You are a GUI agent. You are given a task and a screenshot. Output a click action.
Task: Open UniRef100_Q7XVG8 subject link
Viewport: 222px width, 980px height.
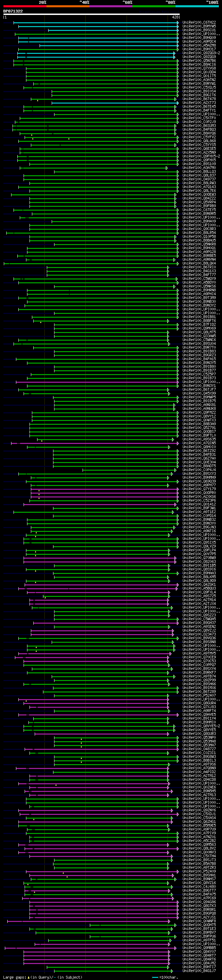199,68
